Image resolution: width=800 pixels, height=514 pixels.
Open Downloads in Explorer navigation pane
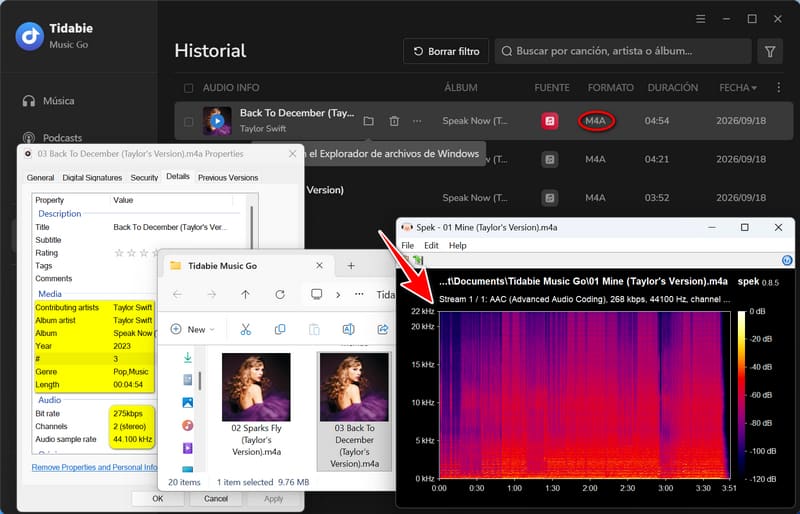[187, 357]
